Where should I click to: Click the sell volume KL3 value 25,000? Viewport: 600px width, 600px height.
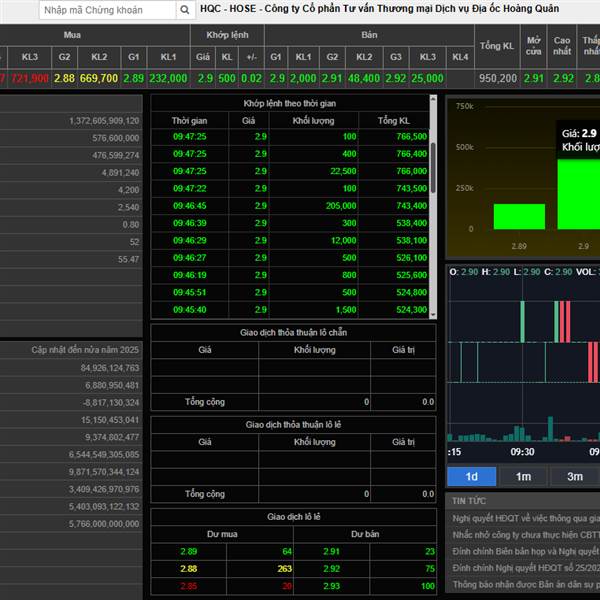point(427,78)
